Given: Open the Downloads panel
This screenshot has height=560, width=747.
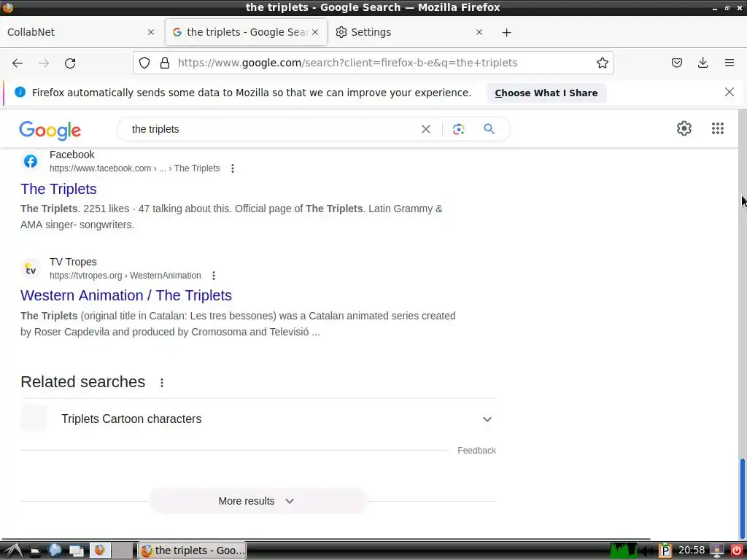Looking at the screenshot, I should (703, 63).
